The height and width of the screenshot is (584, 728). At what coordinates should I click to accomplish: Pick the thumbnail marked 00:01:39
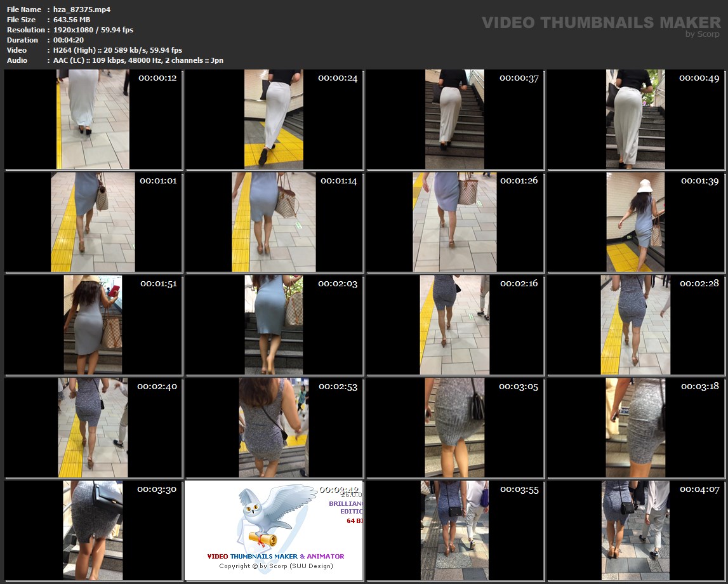tap(636, 222)
